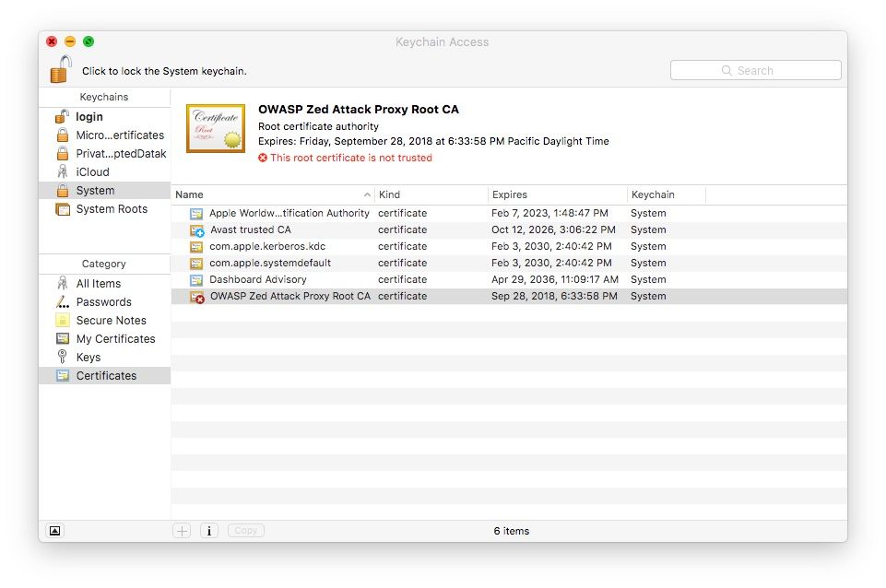The image size is (886, 588).
Task: Click the com.apple.systemdefault certificate icon
Action: [196, 264]
